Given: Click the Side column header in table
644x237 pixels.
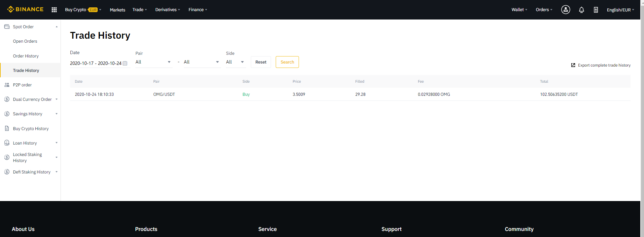Looking at the screenshot, I should point(246,81).
